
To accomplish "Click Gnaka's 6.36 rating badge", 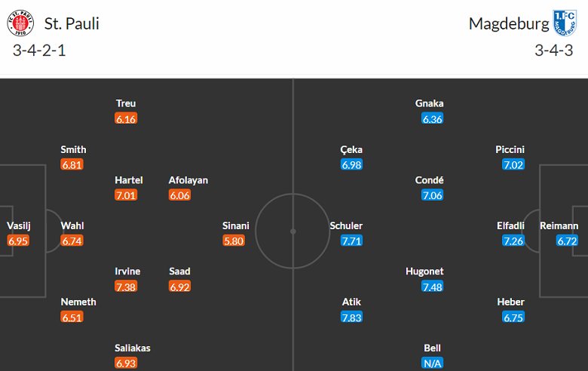I will 433,118.
